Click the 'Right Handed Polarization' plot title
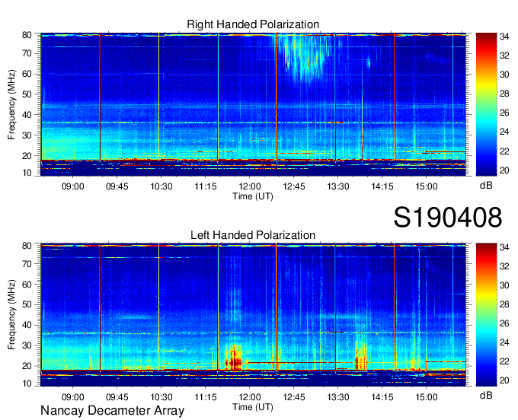518x420 pixels. [x=253, y=24]
